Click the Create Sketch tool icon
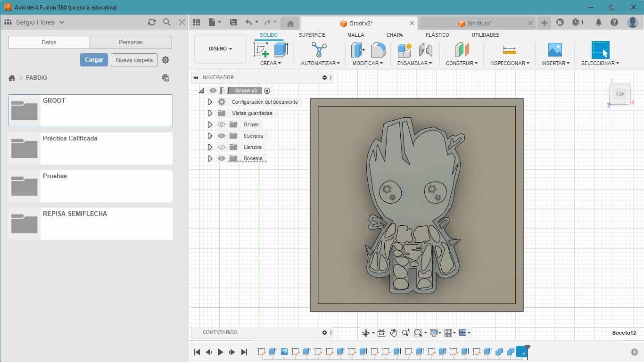Viewport: 644px width, 362px height. pyautogui.click(x=261, y=50)
